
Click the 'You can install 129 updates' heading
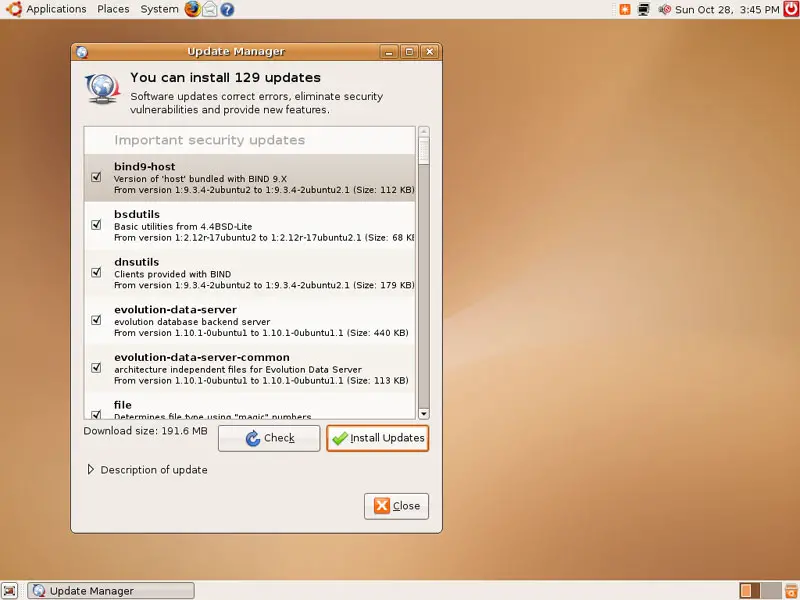[225, 78]
